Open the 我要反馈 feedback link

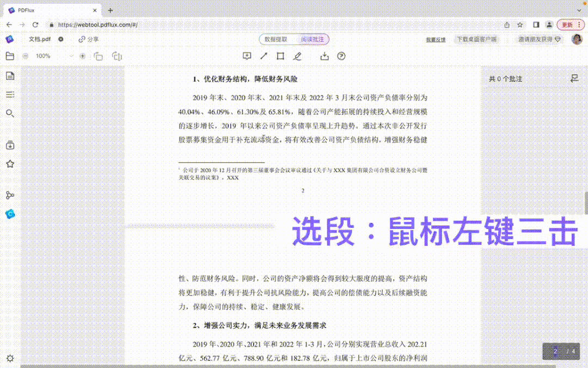(436, 39)
